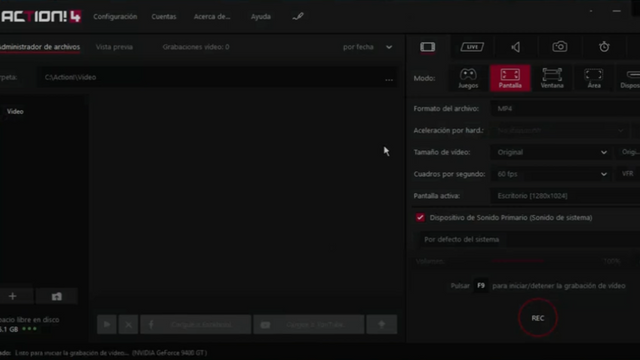640x360 pixels.
Task: Open the por fecha sort dropdown
Action: coord(367,47)
